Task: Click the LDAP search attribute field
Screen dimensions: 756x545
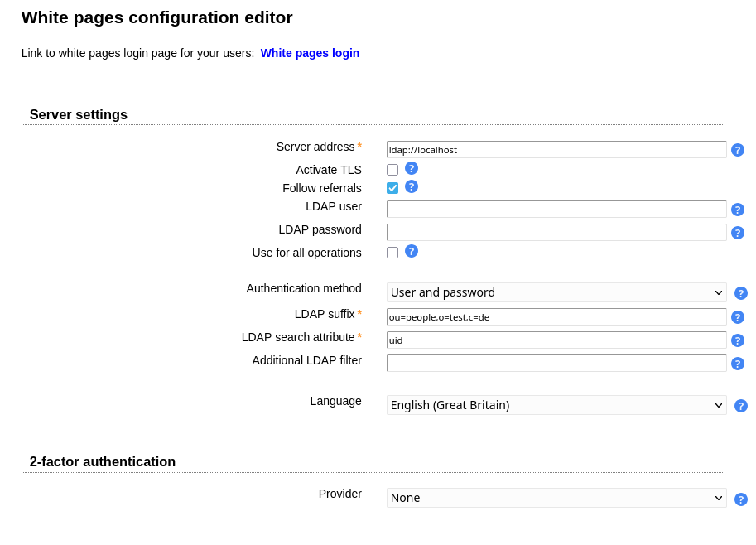Action: 556,340
